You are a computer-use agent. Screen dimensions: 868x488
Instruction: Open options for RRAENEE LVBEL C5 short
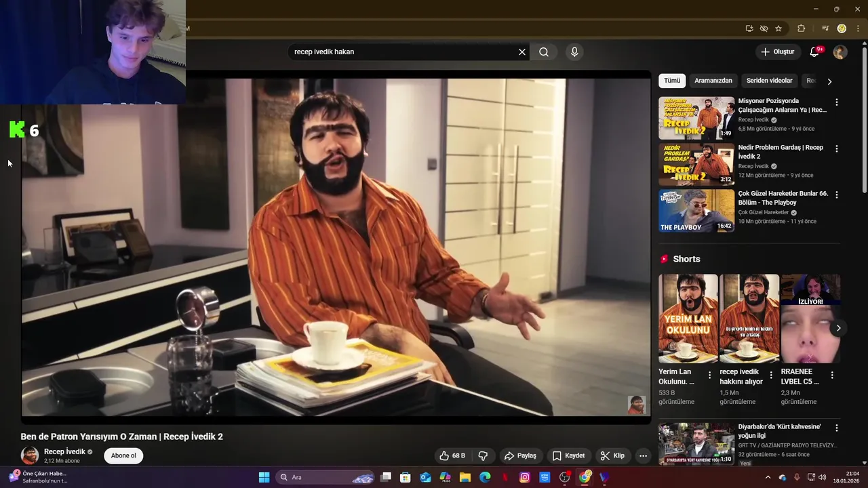832,375
